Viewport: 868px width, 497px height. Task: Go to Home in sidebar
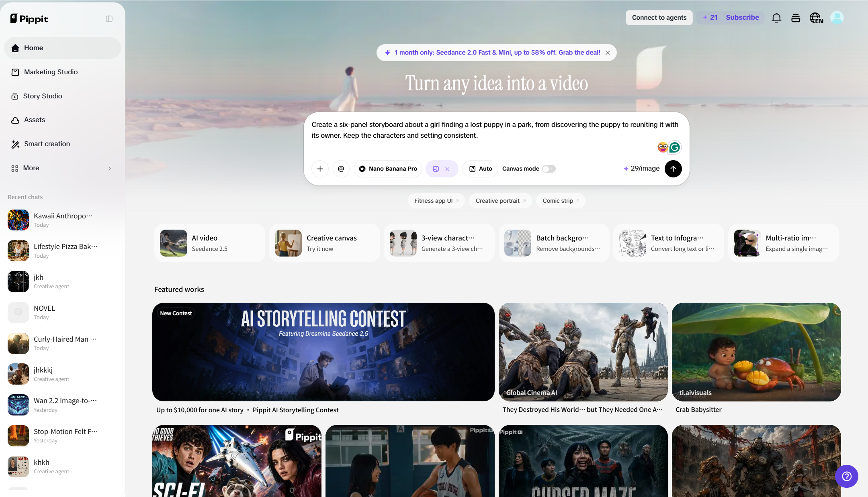62,48
